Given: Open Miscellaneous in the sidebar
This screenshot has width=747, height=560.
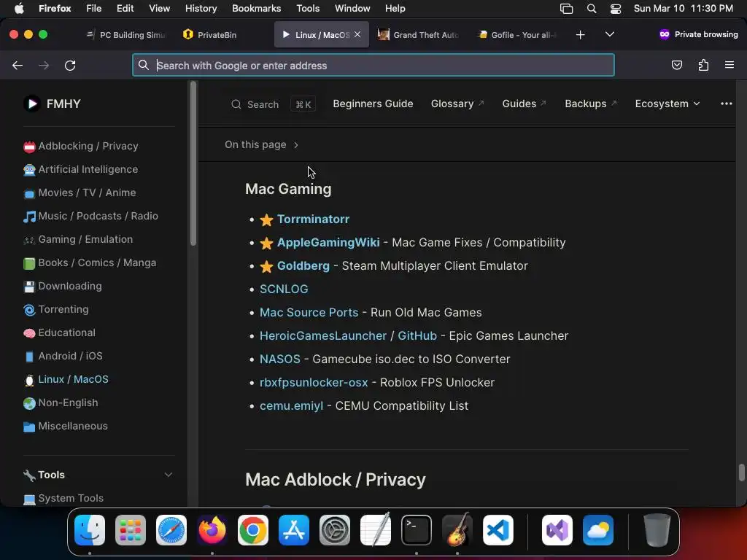Looking at the screenshot, I should click(x=65, y=426).
